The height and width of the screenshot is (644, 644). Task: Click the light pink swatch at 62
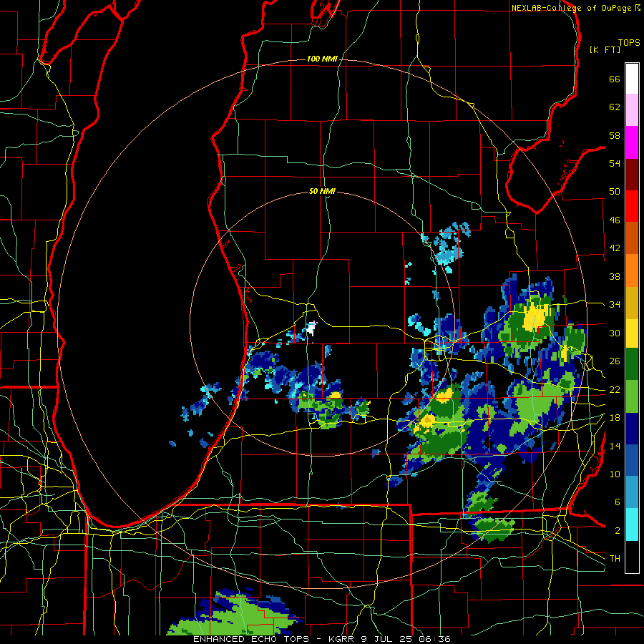tap(632, 110)
